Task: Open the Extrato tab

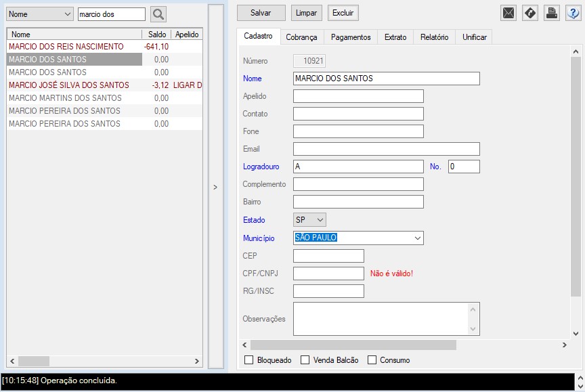Action: point(395,37)
